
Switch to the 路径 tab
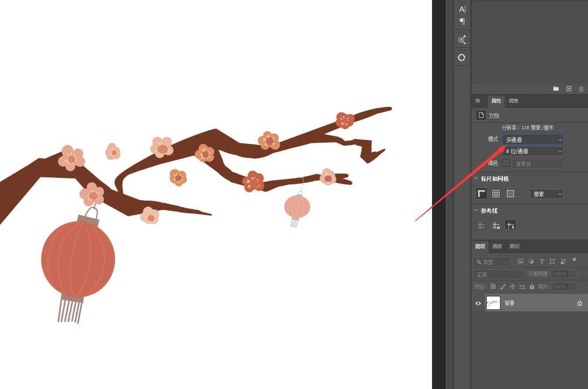[515, 246]
